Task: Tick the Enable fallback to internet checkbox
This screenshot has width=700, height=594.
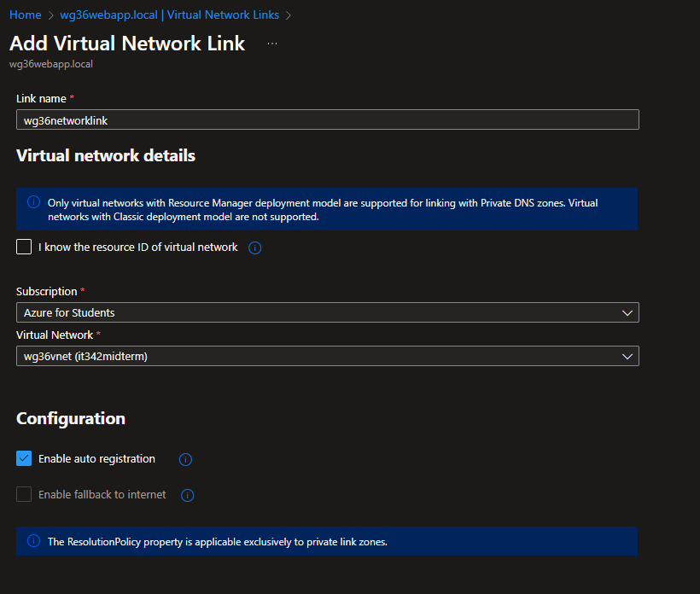Action: pos(24,495)
